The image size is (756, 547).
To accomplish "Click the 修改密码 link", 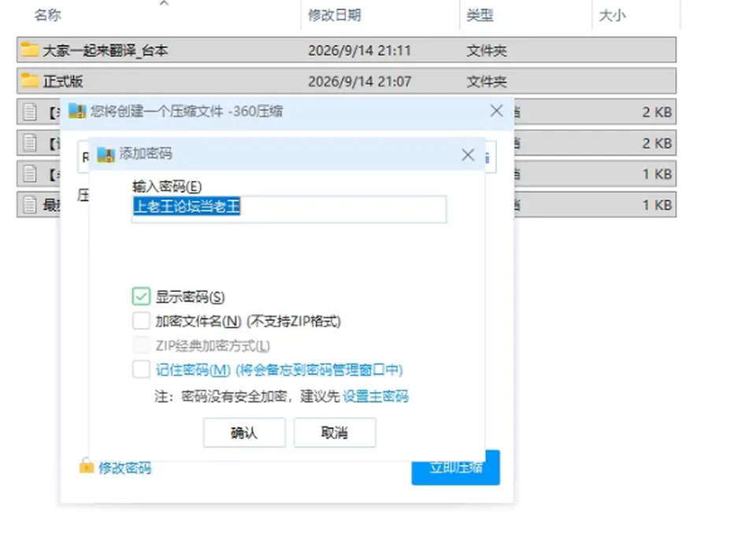I will click(x=125, y=468).
